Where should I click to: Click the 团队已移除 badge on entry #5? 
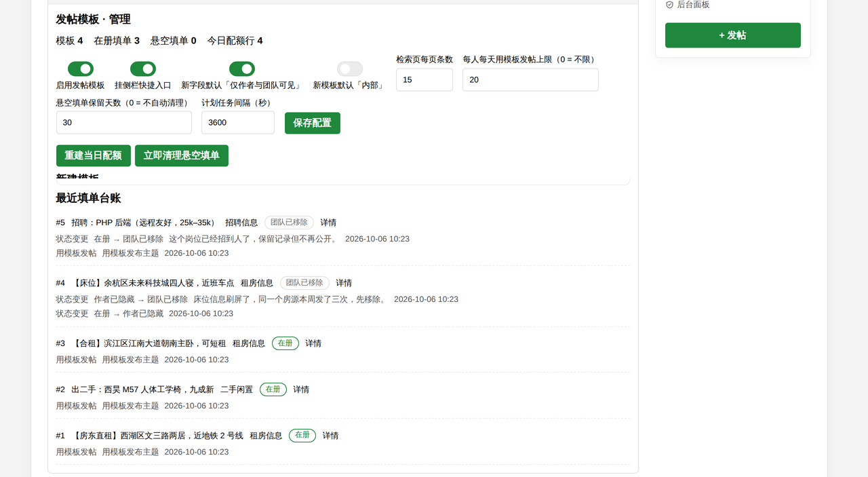(x=289, y=223)
